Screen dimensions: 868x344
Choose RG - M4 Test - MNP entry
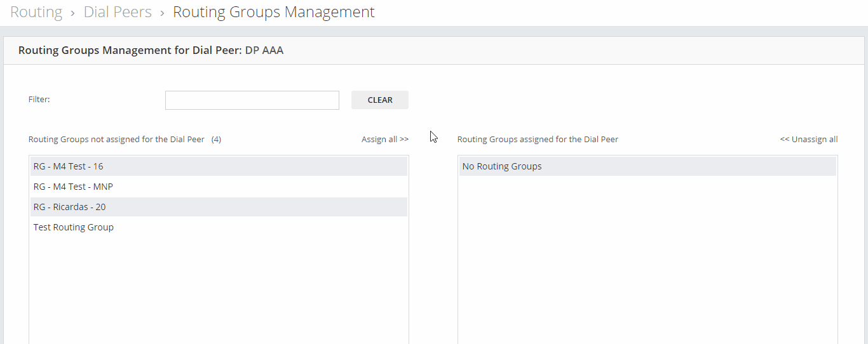click(x=219, y=187)
